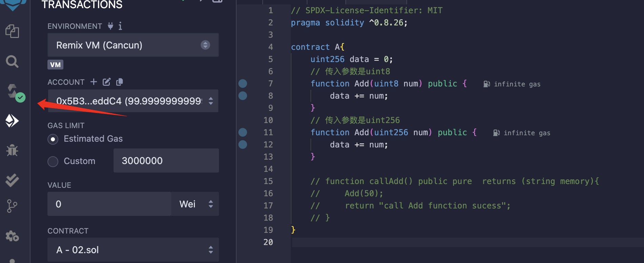Click the 'data += num;' code on line 8
The height and width of the screenshot is (263, 644).
359,96
